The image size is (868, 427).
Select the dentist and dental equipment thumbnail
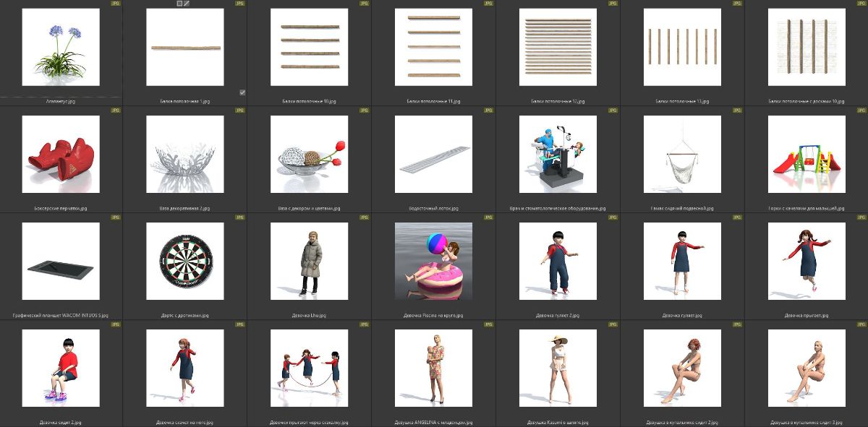[558, 155]
